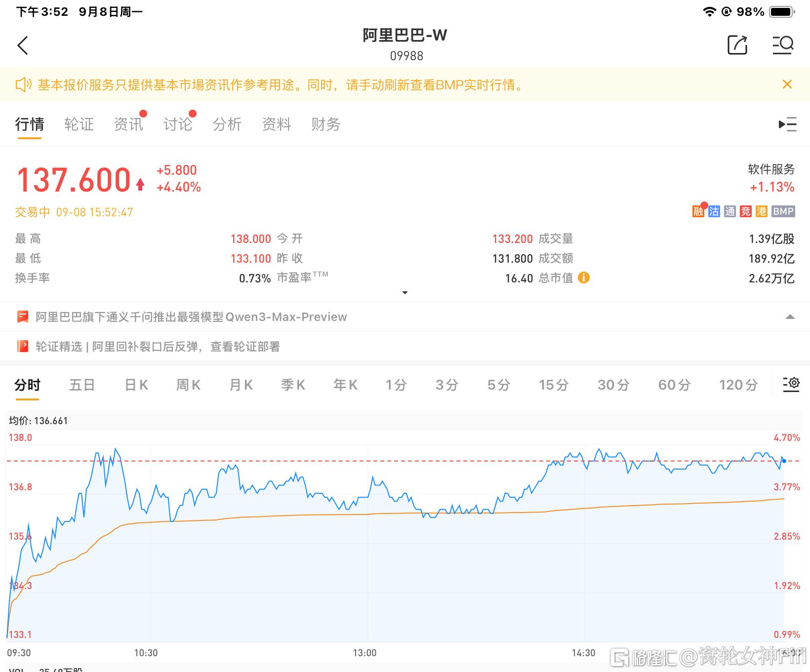Tap the intraday chart at 13:00
Screen dimensions: 810x672
click(x=368, y=543)
